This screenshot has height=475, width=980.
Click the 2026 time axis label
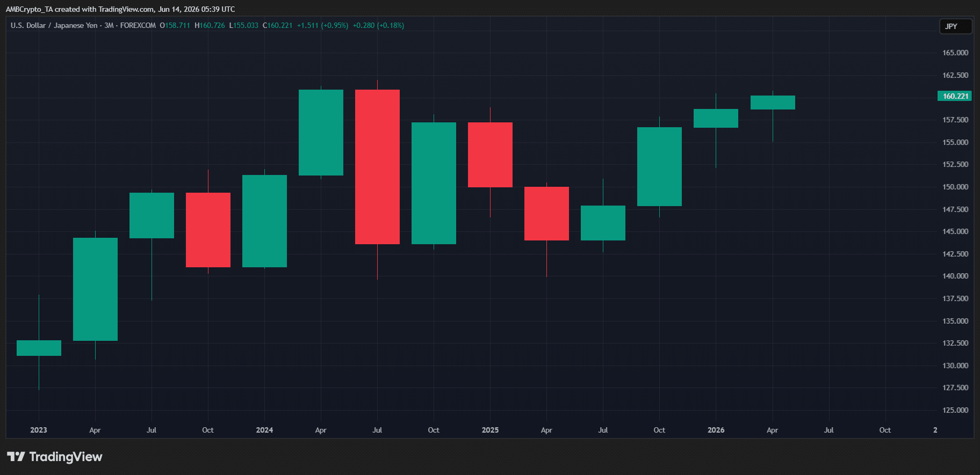(x=716, y=430)
